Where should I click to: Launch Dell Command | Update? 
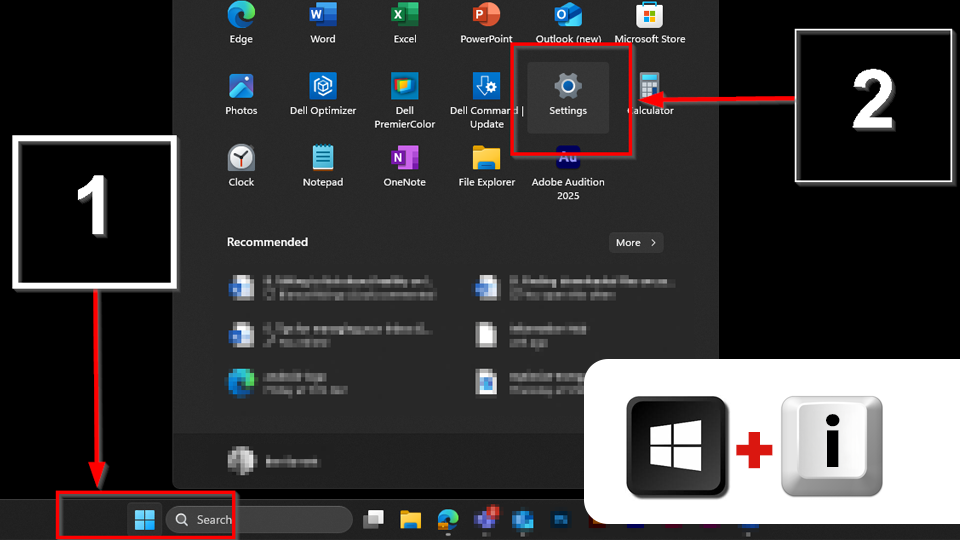click(x=487, y=101)
